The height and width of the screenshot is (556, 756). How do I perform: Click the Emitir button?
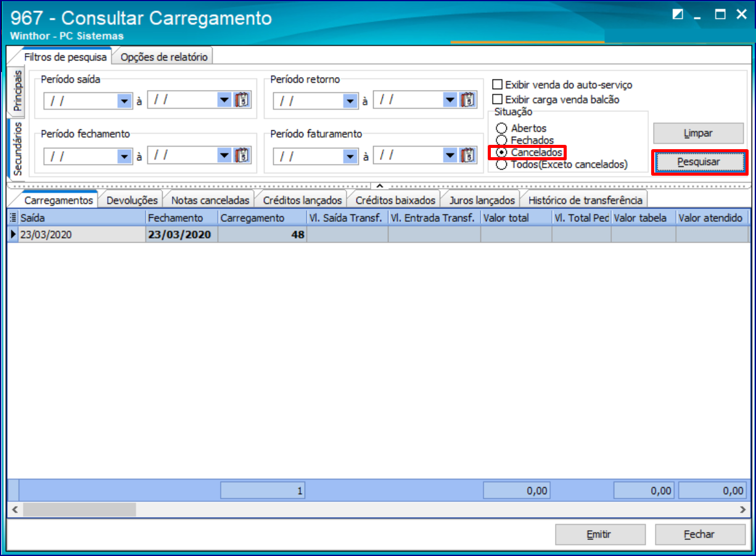pos(600,534)
